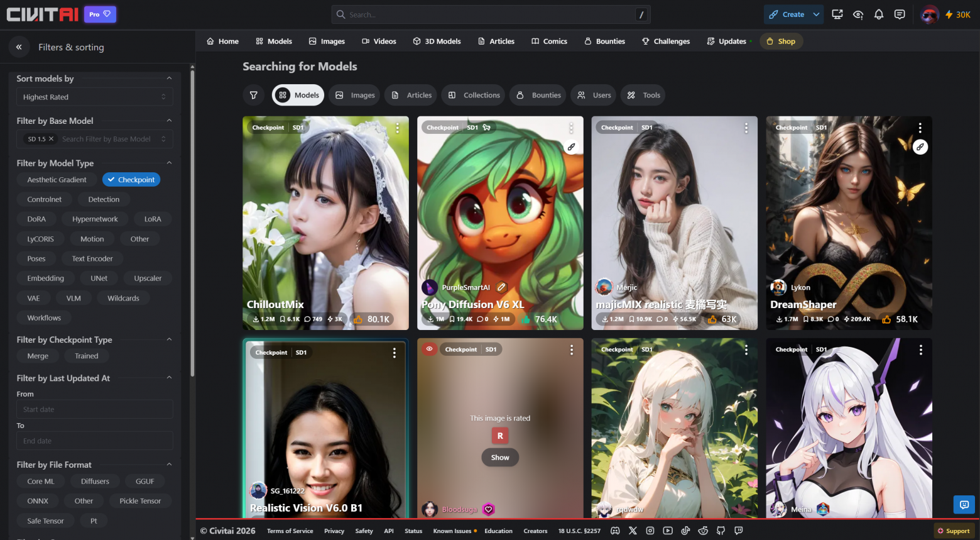The height and width of the screenshot is (540, 980).
Task: Open options menu on Realistic Vision V6.0 B1 card
Action: 395,353
